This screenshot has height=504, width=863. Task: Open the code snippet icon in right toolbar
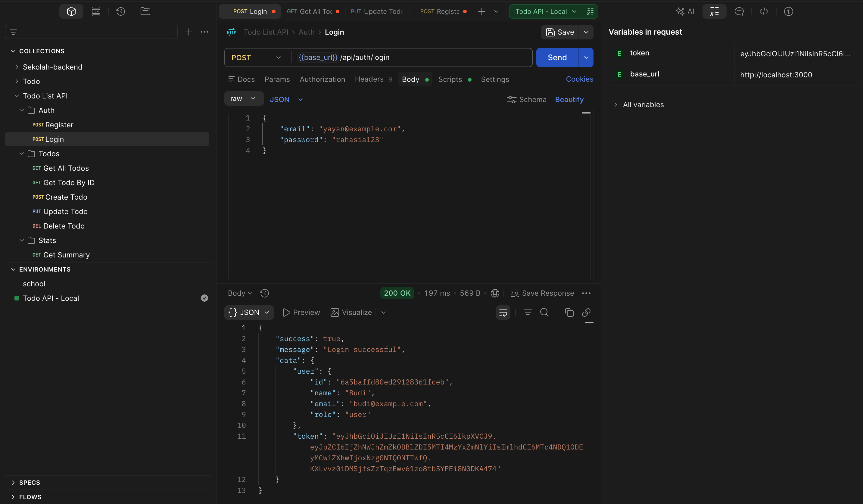764,11
